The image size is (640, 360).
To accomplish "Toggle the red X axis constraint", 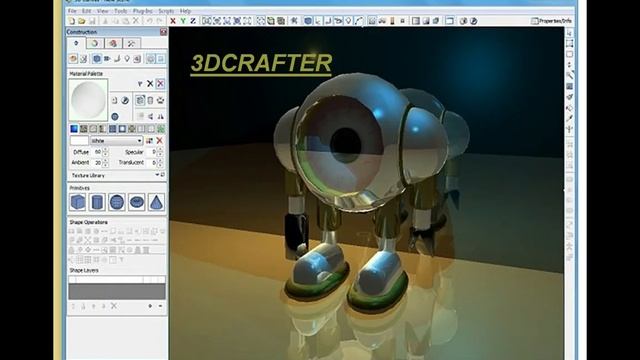I will pos(173,21).
